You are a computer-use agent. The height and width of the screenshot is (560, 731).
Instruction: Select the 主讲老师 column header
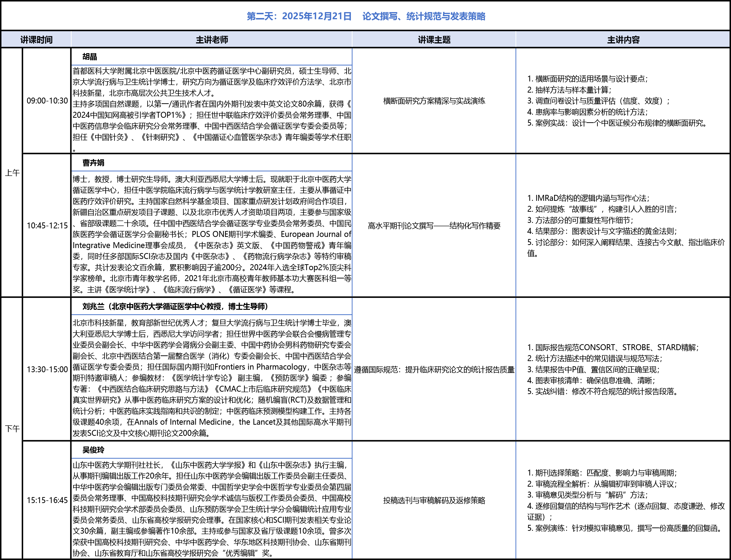coord(212,40)
